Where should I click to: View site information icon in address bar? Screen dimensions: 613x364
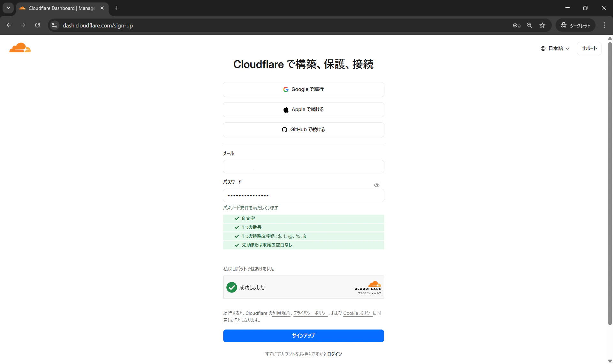(55, 25)
